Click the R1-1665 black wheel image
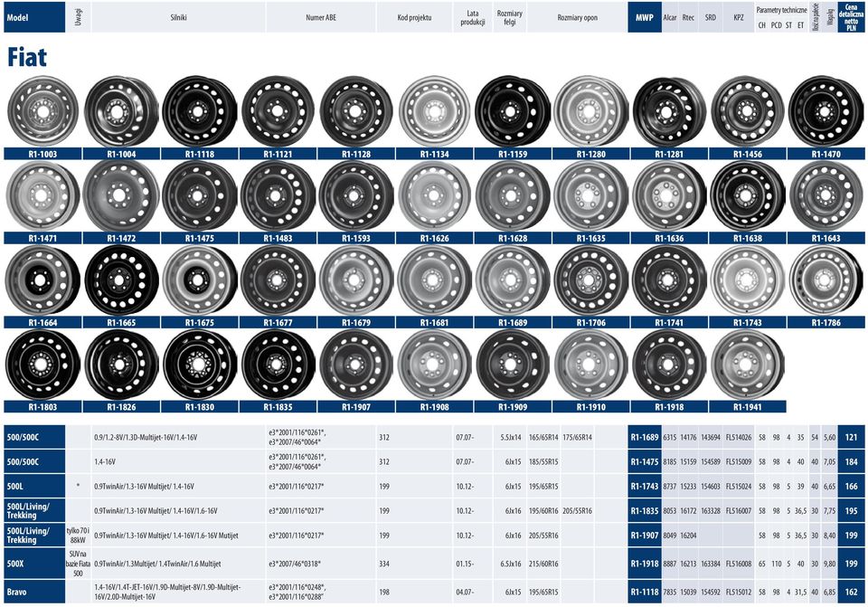The image size is (868, 607). (x=121, y=280)
